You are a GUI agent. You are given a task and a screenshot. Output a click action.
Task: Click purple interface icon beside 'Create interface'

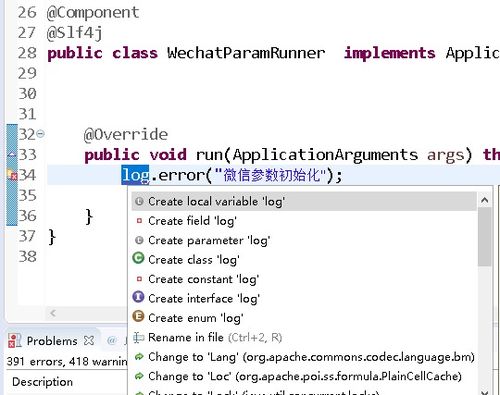[x=138, y=297]
